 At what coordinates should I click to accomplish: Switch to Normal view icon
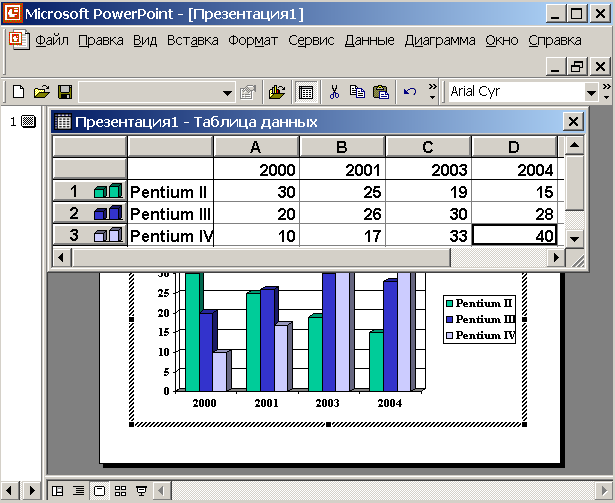pyautogui.click(x=58, y=491)
